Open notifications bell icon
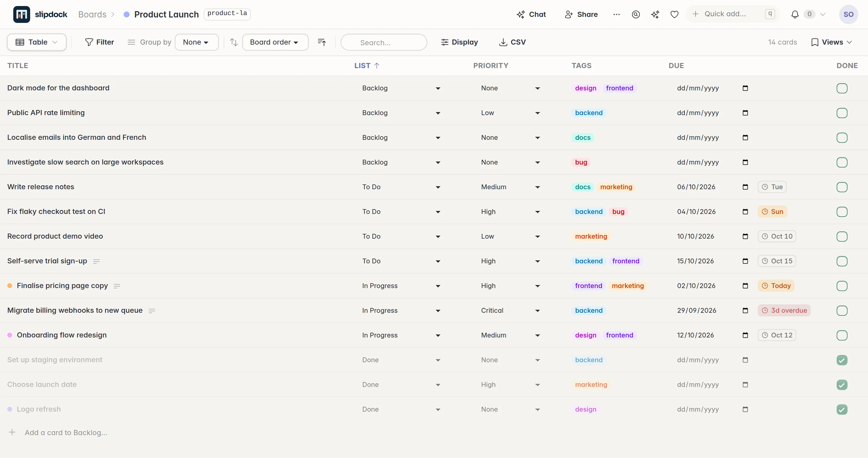 click(794, 14)
